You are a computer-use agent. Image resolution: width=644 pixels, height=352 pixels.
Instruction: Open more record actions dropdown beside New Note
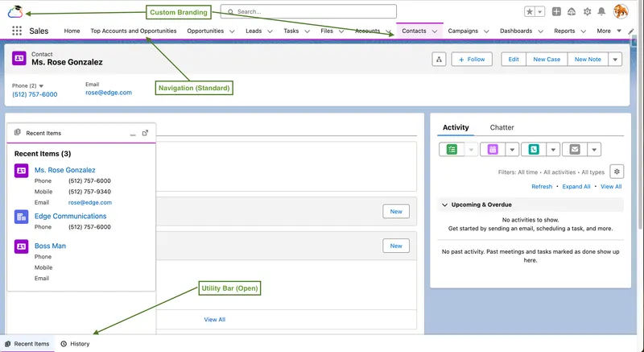[615, 60]
